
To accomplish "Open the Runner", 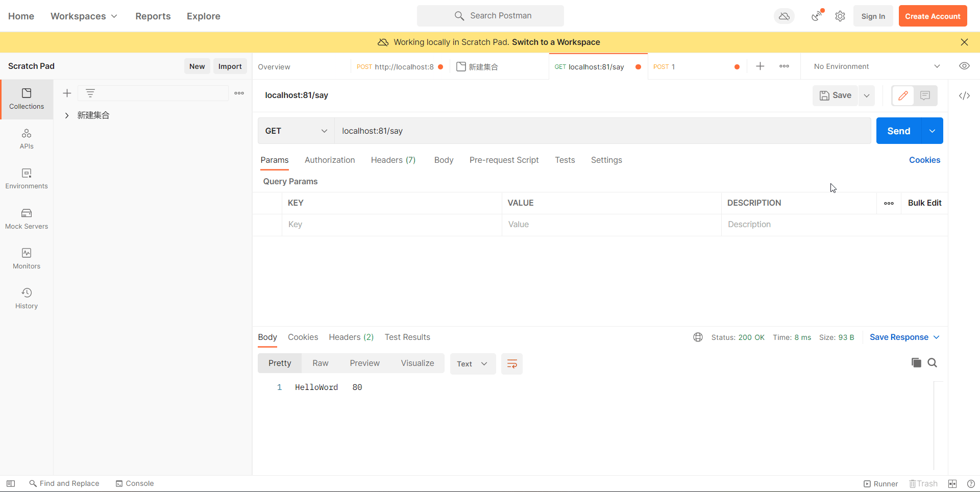I will click(x=880, y=484).
